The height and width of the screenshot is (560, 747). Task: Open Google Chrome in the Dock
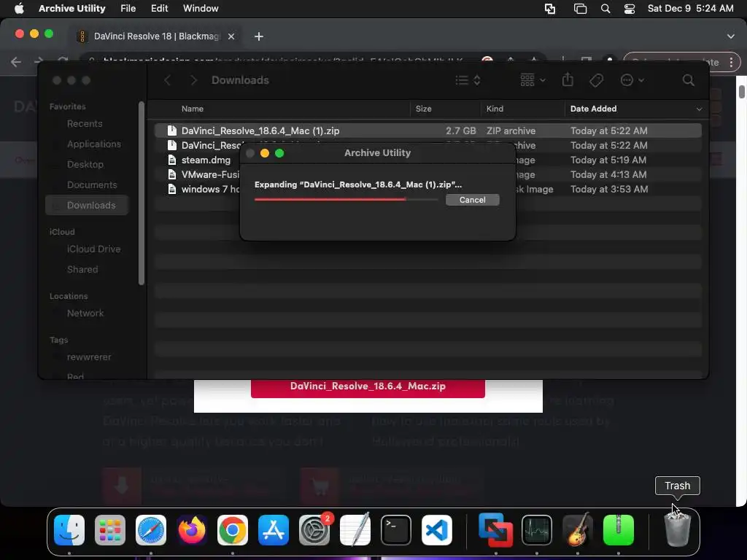pos(233,530)
